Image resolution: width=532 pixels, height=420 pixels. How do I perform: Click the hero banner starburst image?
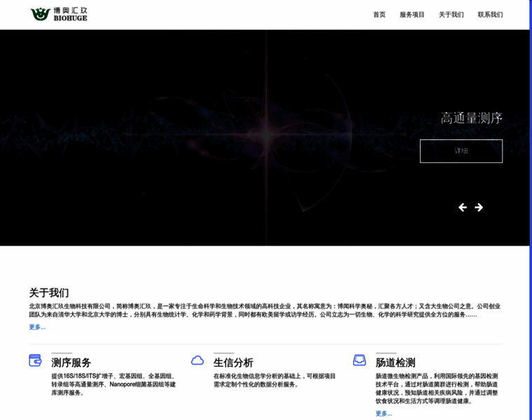click(x=265, y=138)
